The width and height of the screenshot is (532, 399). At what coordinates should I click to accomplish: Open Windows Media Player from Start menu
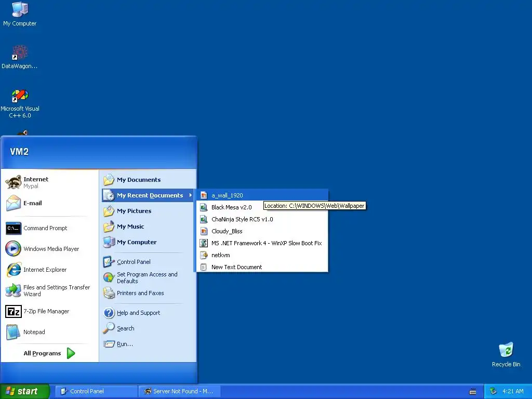(49, 249)
